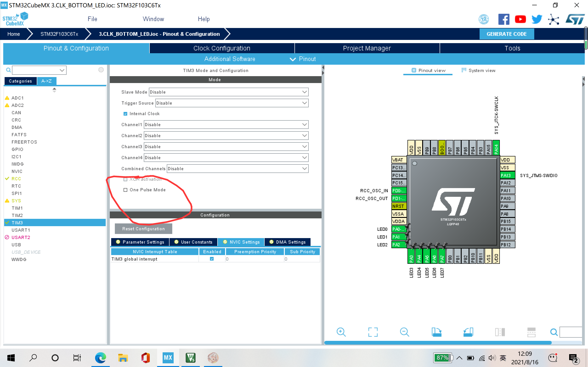Disable the TIM3 global interrupt
This screenshot has height=367, width=588.
212,259
